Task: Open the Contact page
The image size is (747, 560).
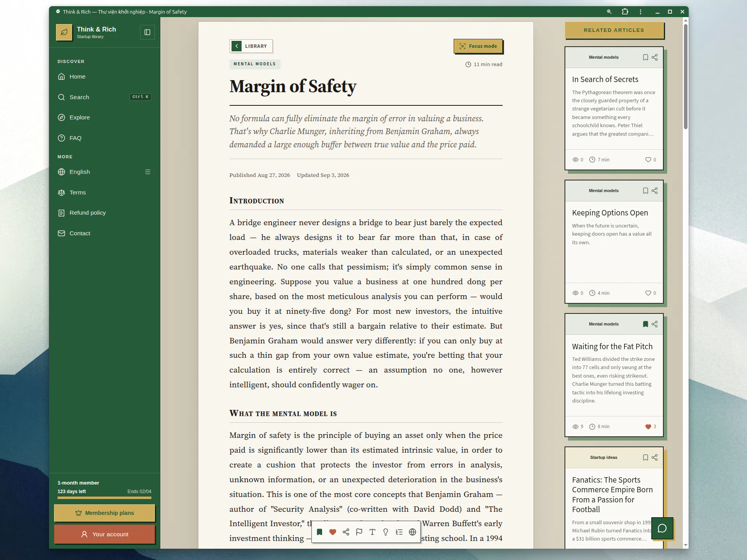Action: pyautogui.click(x=104, y=233)
